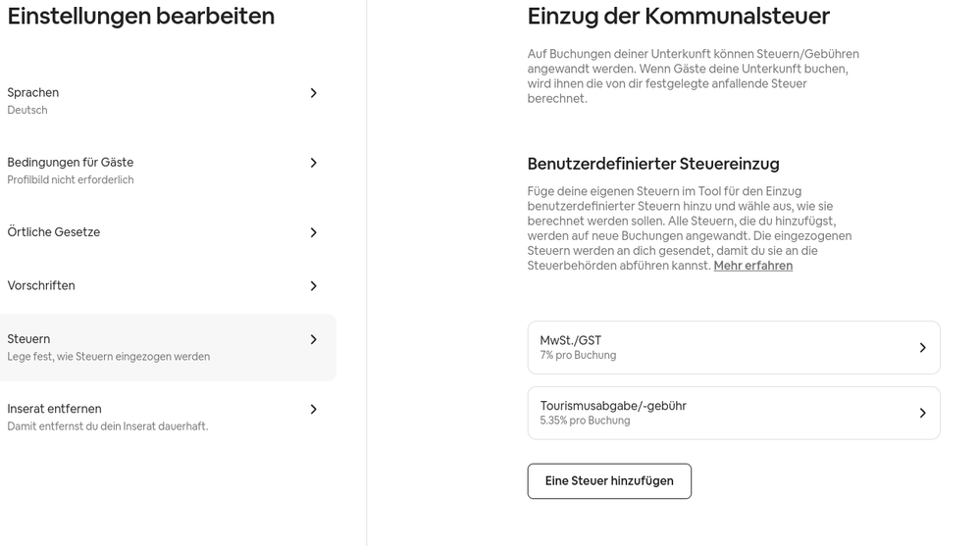Follow the Mehr erfahren link
This screenshot has width=980, height=546.
pos(752,266)
